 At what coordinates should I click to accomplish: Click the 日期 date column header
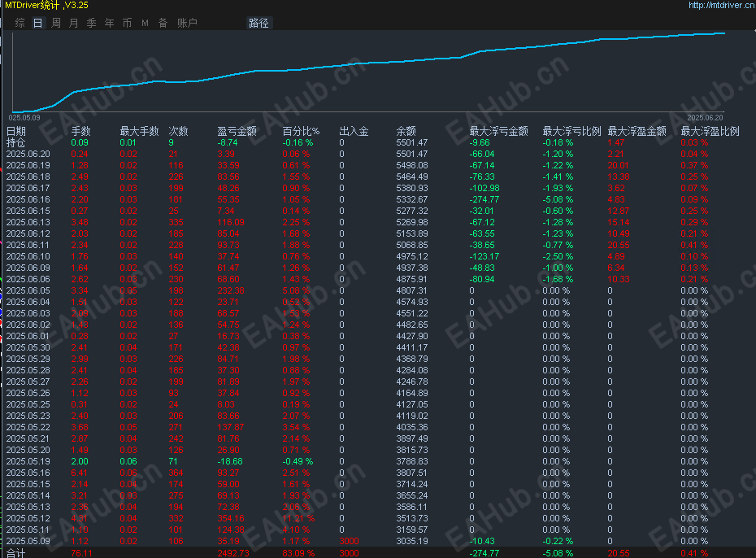16,131
